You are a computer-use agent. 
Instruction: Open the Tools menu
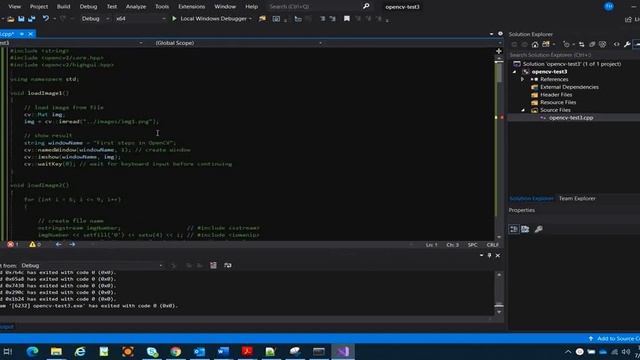click(162, 7)
